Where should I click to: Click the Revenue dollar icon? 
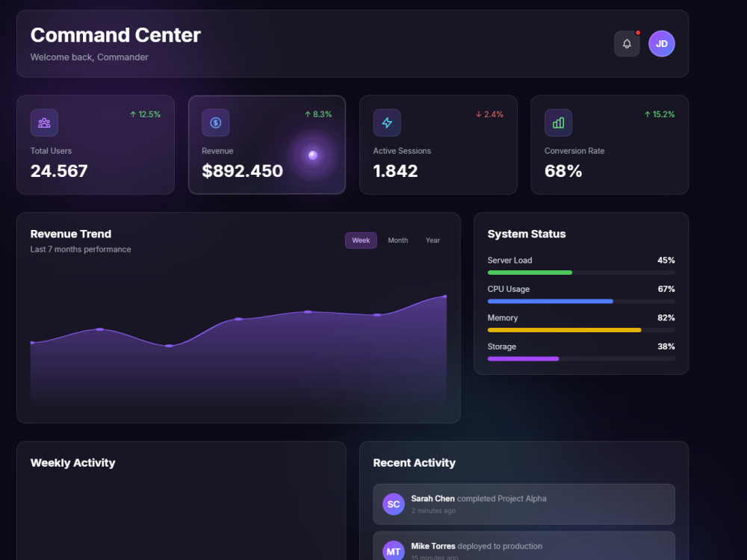(x=215, y=123)
